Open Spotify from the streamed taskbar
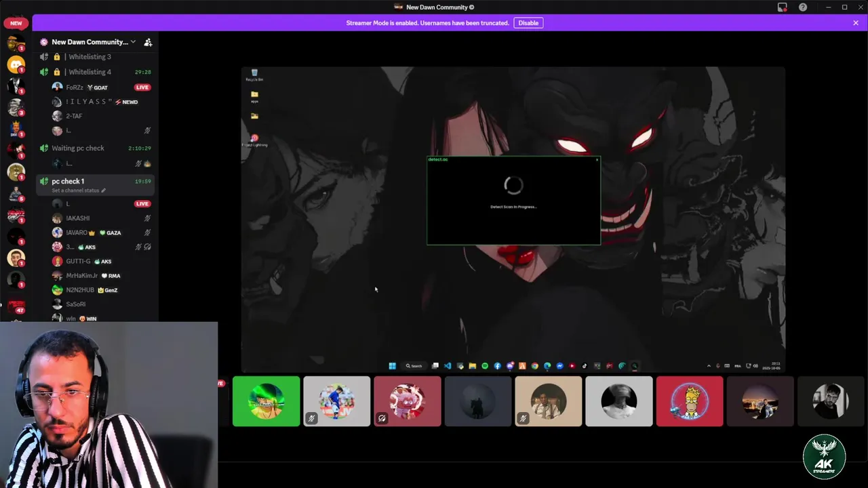 (485, 366)
